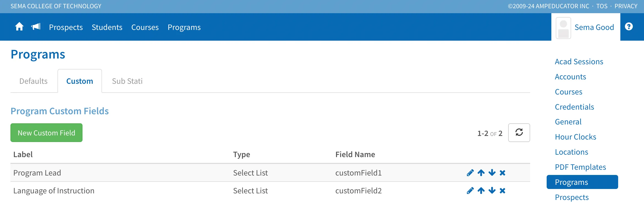644x206 pixels.
Task: Delete the Language of Instruction field
Action: point(502,191)
